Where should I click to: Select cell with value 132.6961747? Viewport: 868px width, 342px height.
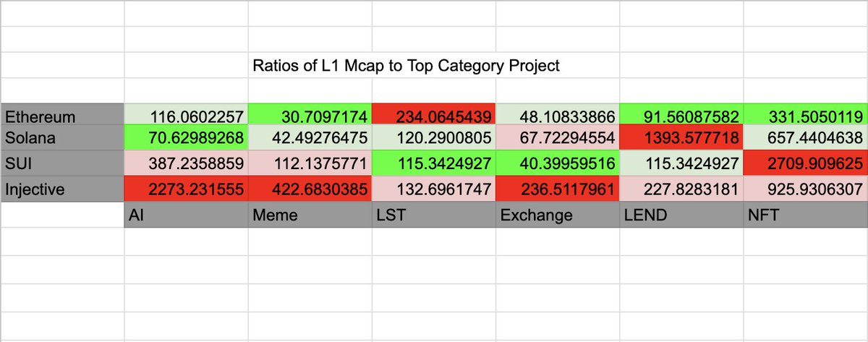[x=434, y=190]
